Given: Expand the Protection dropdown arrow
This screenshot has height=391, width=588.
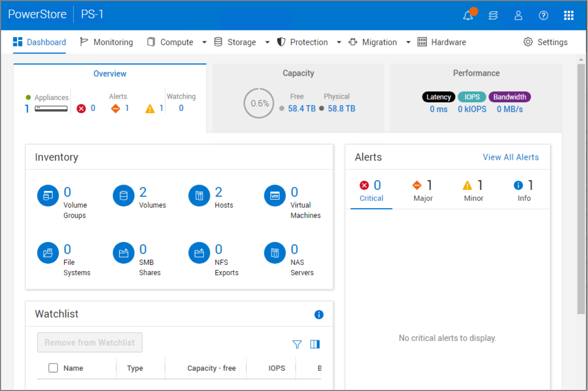Looking at the screenshot, I should [x=339, y=42].
